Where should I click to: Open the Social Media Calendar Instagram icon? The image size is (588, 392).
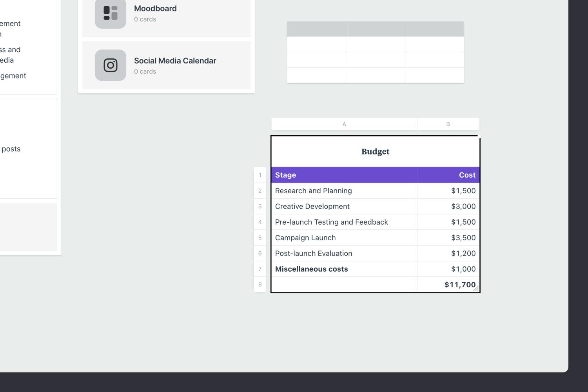coord(110,65)
